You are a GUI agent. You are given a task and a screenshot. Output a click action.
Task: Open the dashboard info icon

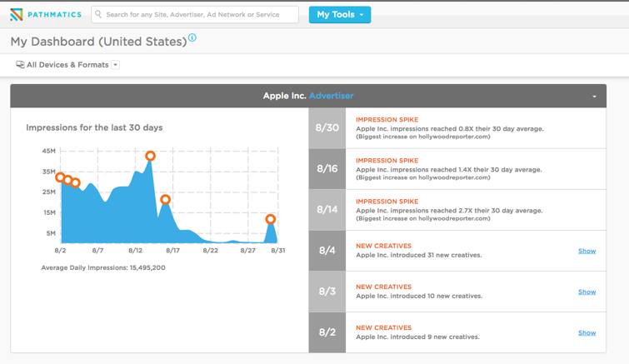click(192, 37)
